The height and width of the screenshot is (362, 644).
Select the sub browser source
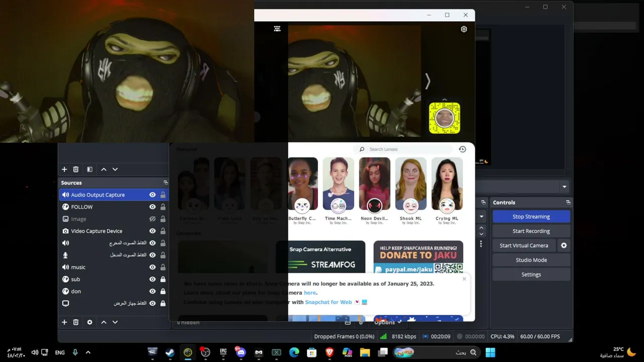[x=114, y=279]
